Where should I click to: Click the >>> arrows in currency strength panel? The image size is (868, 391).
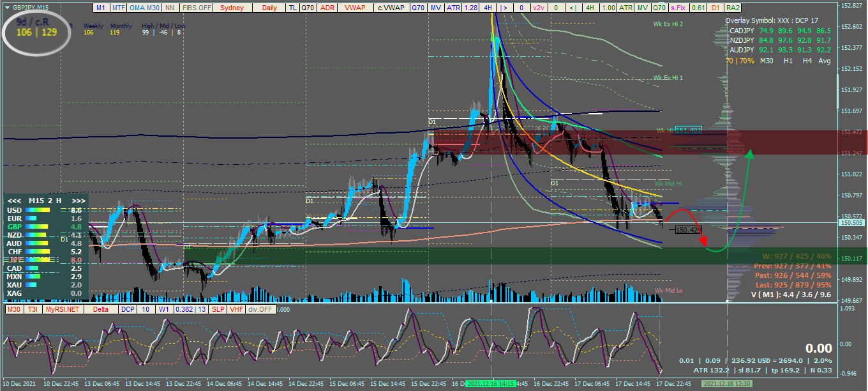coord(79,200)
